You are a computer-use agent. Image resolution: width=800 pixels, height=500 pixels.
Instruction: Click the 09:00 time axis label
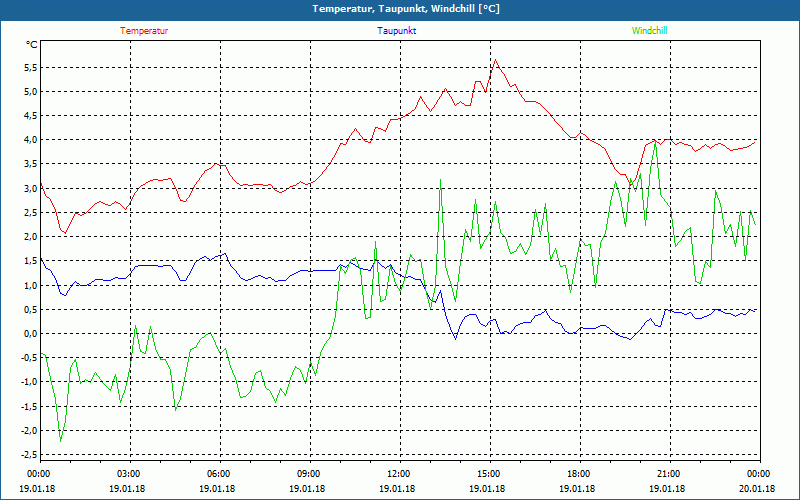[x=310, y=474]
